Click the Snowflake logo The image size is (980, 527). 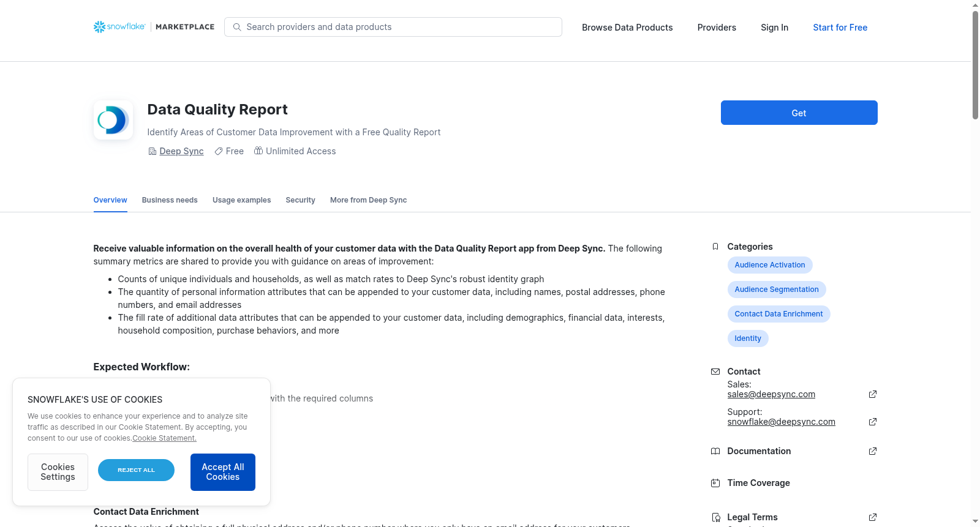119,27
